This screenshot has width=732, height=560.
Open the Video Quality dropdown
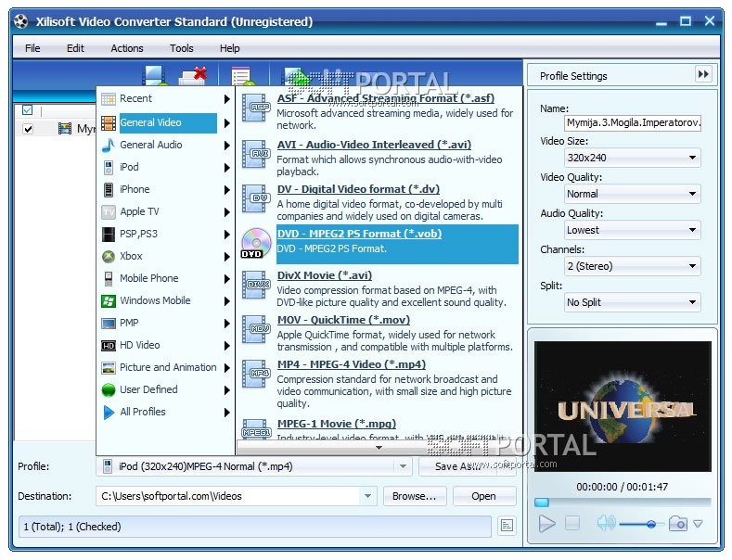tap(633, 194)
